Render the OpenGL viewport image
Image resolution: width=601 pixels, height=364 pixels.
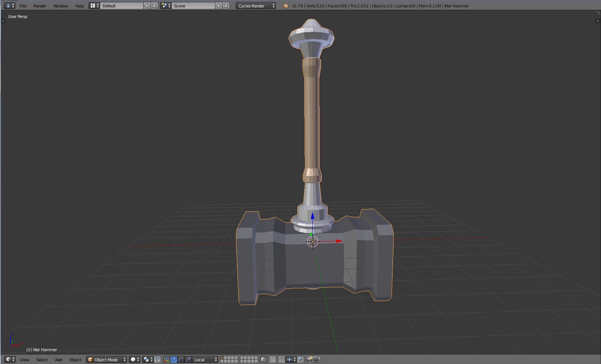pyautogui.click(x=309, y=360)
